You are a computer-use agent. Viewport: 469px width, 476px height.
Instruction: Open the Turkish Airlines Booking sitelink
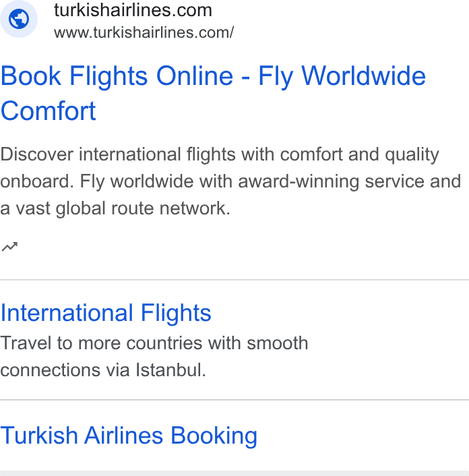coord(129,436)
